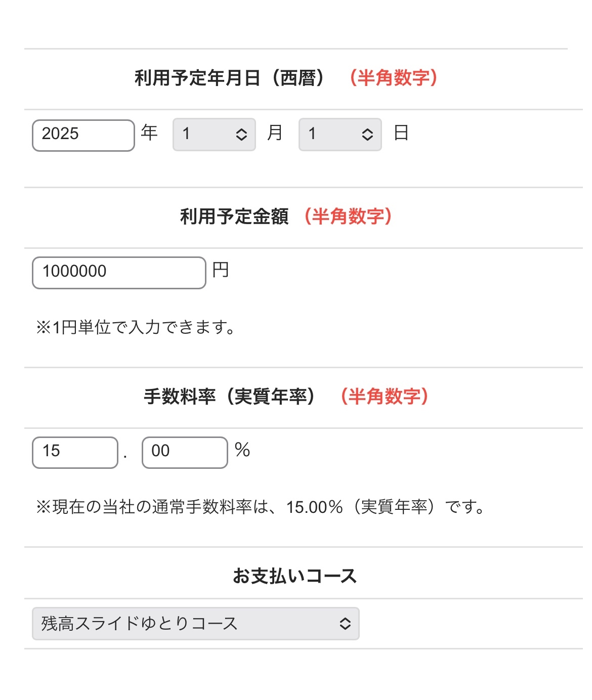The width and height of the screenshot is (592, 700).
Task: Expand the お支払いコース dropdown
Action: [196, 624]
